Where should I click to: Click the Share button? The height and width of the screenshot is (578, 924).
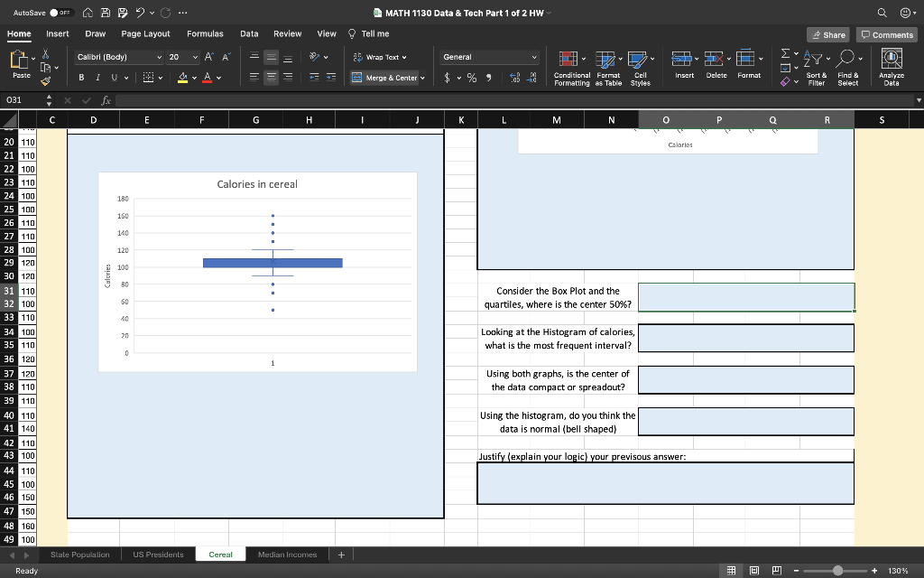coord(827,34)
